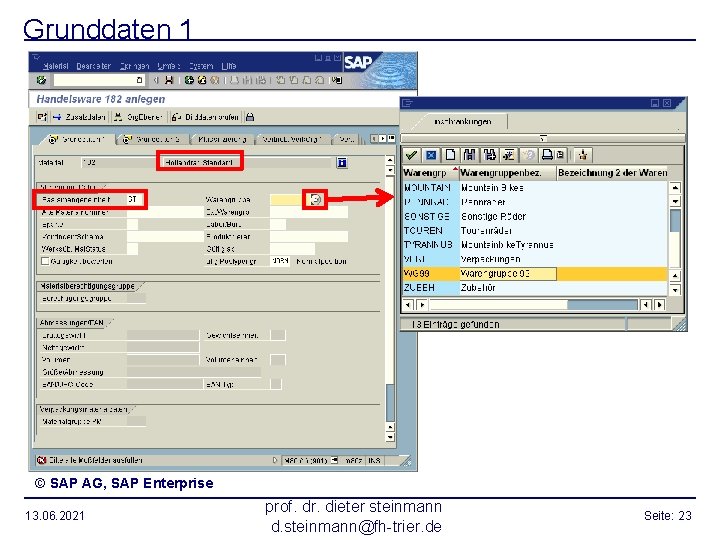The image size is (720, 540).
Task: Click the Create new session icon
Action: pos(337,80)
